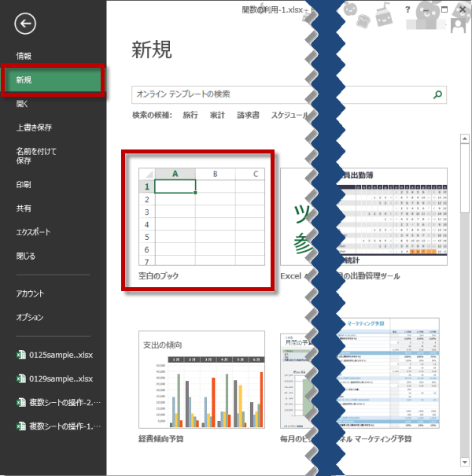472x476 pixels.
Task: Open recent file 0125sample..xlsx
Action: [x=61, y=355]
